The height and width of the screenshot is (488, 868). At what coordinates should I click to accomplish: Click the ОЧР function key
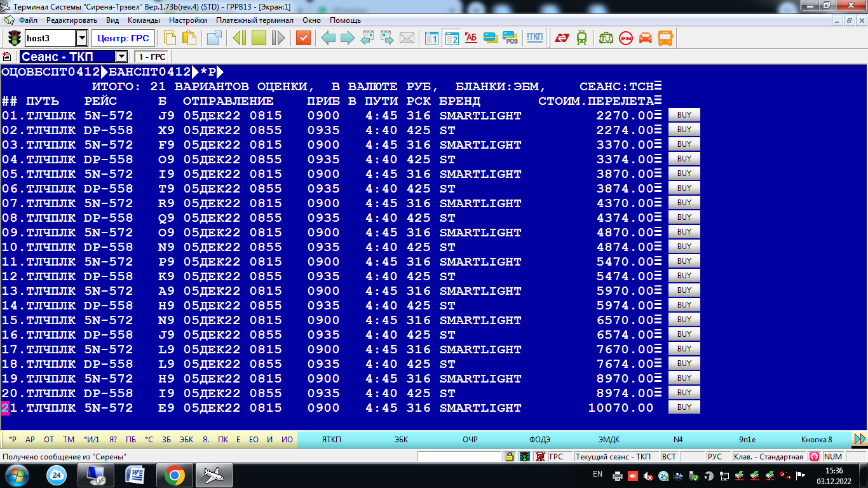click(x=470, y=439)
